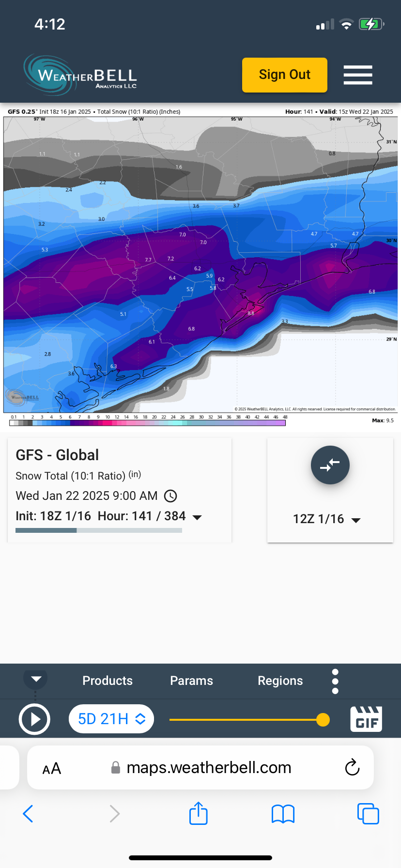Screen dimensions: 401x868
Task: Change the 5D 21H forecast hour selector
Action: pos(111,719)
